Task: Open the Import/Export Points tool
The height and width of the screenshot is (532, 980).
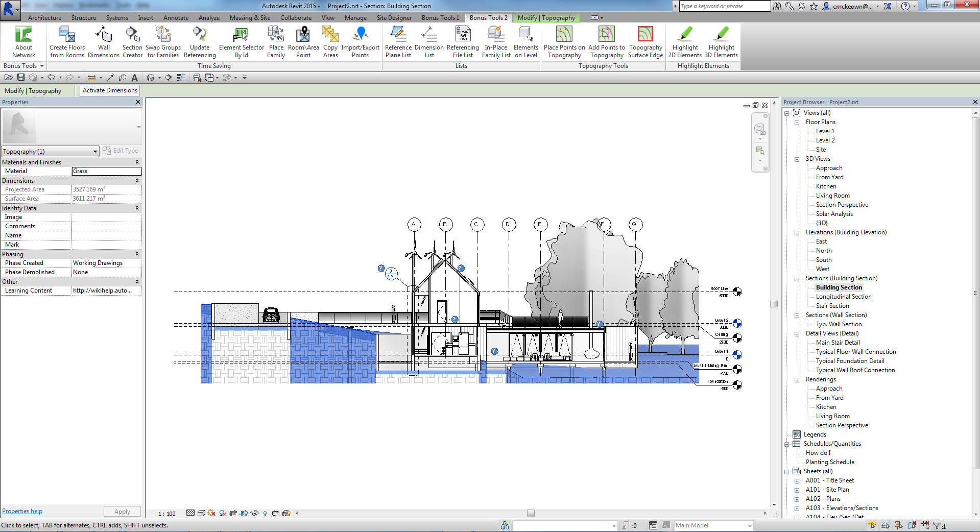Action: click(x=361, y=41)
